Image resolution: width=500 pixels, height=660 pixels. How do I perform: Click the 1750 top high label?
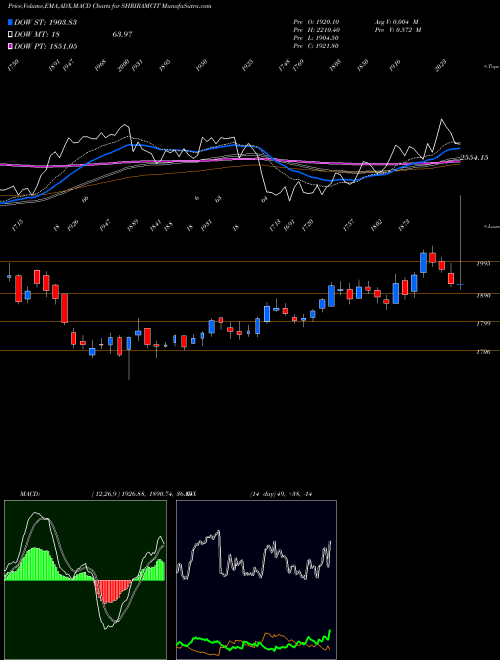13,65
